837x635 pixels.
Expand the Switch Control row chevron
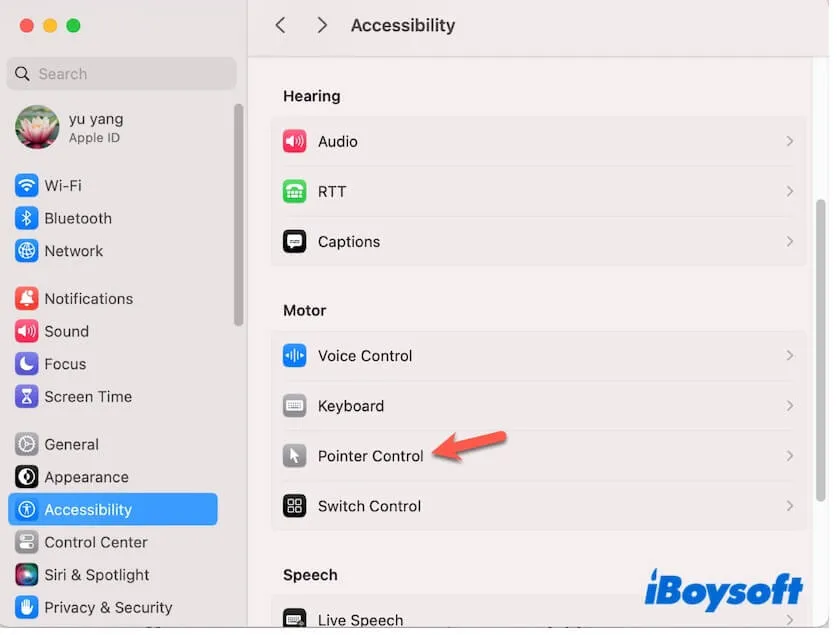[789, 506]
